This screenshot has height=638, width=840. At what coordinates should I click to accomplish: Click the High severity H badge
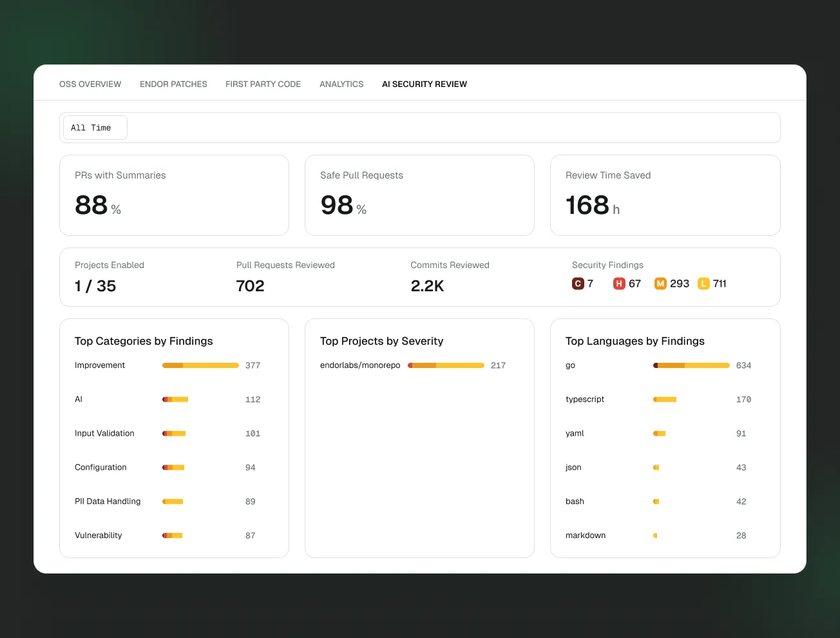[619, 284]
